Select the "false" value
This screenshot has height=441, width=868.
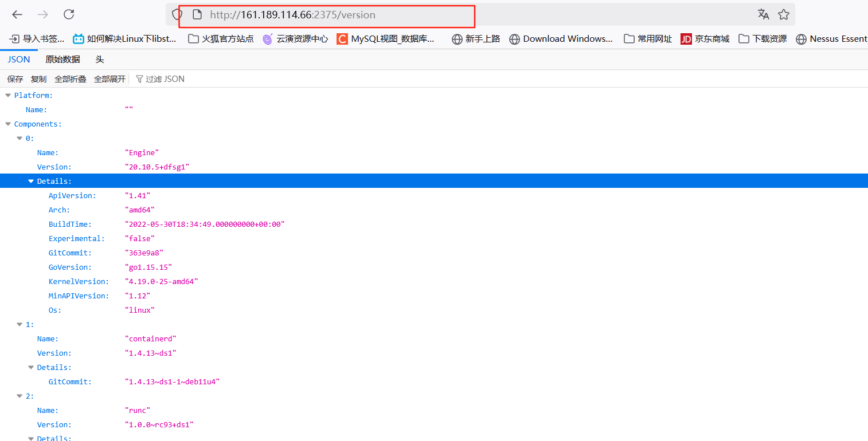tap(140, 238)
